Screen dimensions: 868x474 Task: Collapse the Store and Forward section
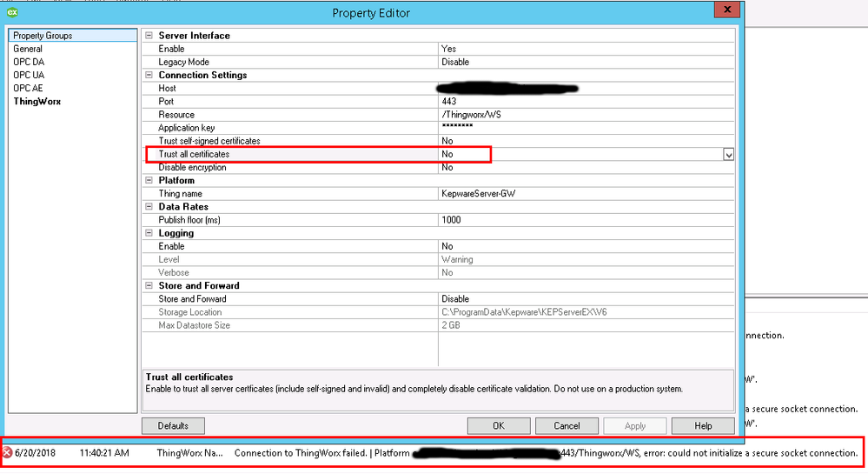[x=149, y=285]
